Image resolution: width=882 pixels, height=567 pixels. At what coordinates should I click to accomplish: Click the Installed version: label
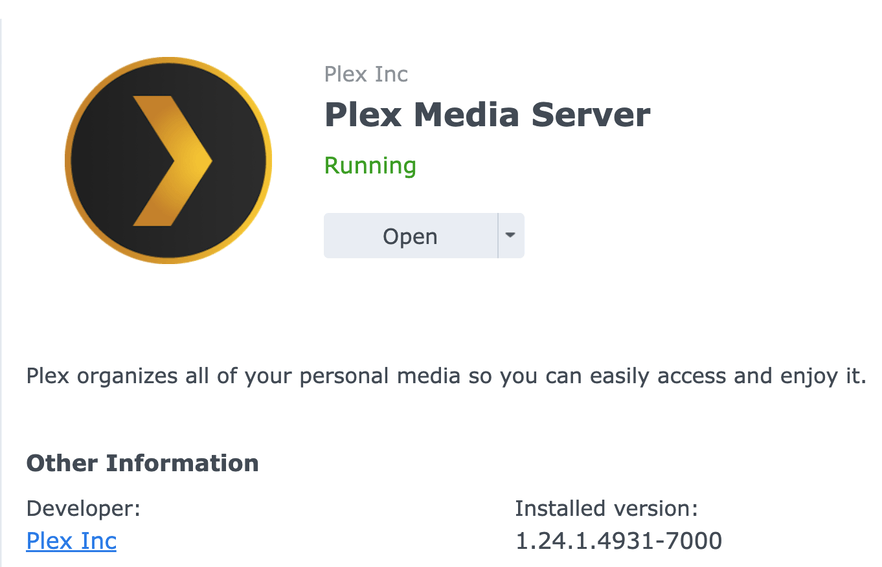click(x=606, y=508)
